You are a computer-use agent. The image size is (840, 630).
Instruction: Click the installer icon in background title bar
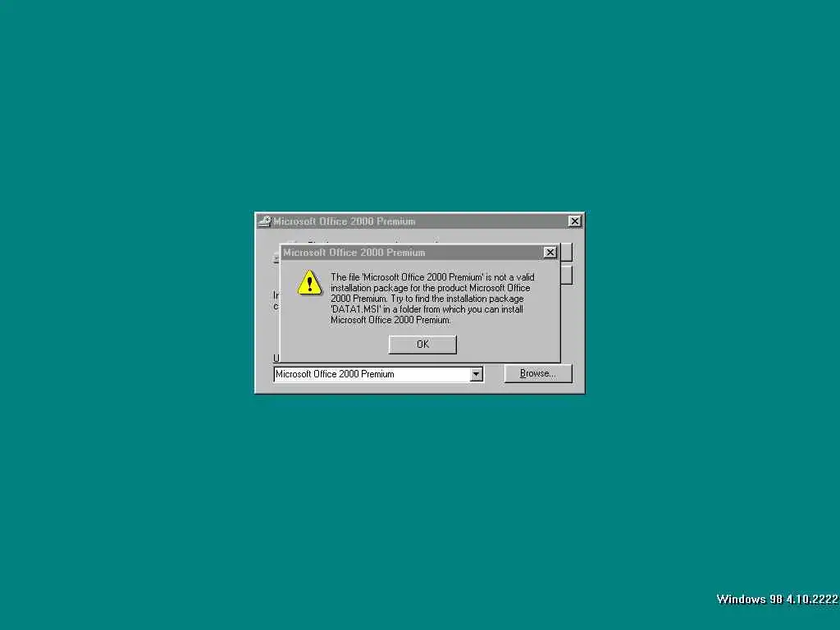click(x=265, y=221)
